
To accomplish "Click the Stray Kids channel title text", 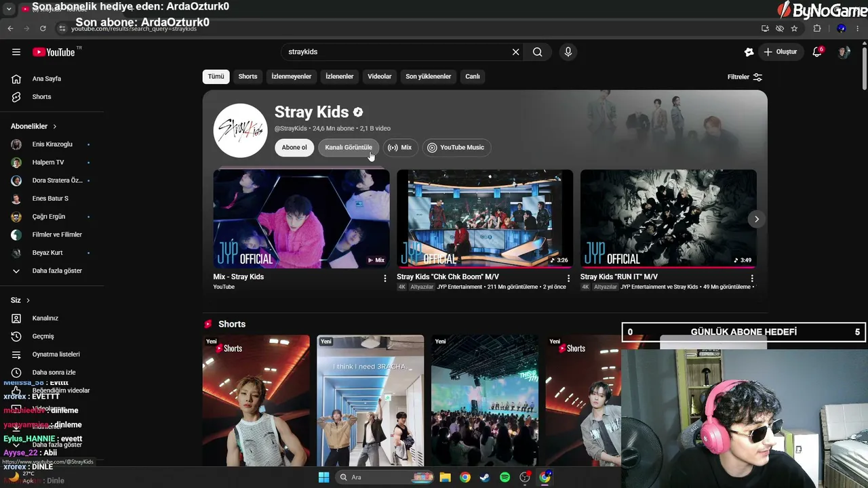I will click(311, 112).
